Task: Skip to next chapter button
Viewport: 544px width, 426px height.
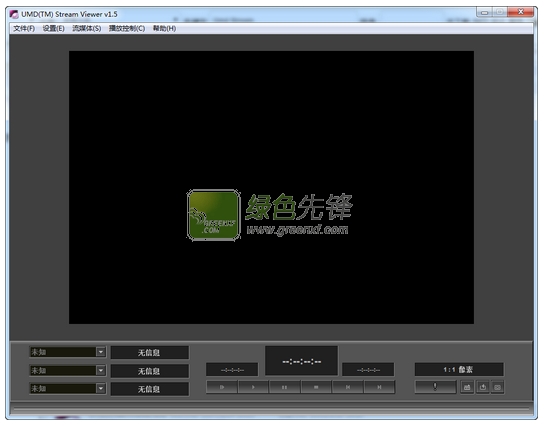Action: click(379, 387)
